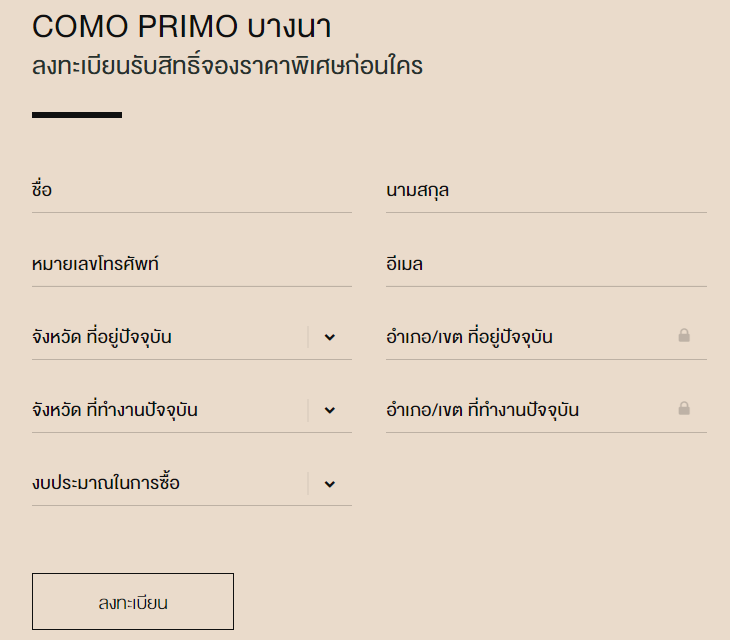Click the chevron beside จังหวัด ที่ทำงานปัจจุบัน

[x=330, y=410]
